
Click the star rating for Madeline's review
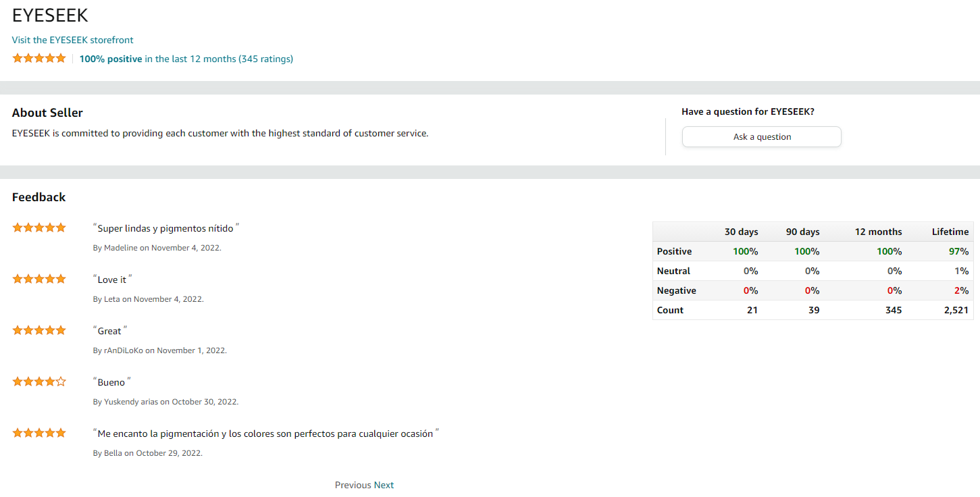click(39, 228)
